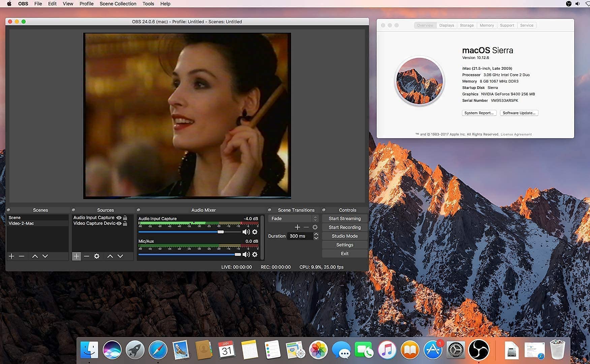The height and width of the screenshot is (364, 590).
Task: Move source up with the up arrow icon
Action: tap(110, 256)
